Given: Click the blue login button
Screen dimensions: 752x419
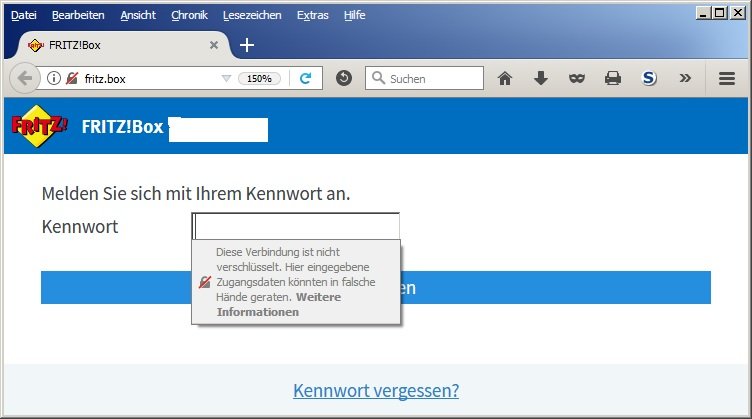Looking at the screenshot, I should (376, 288).
